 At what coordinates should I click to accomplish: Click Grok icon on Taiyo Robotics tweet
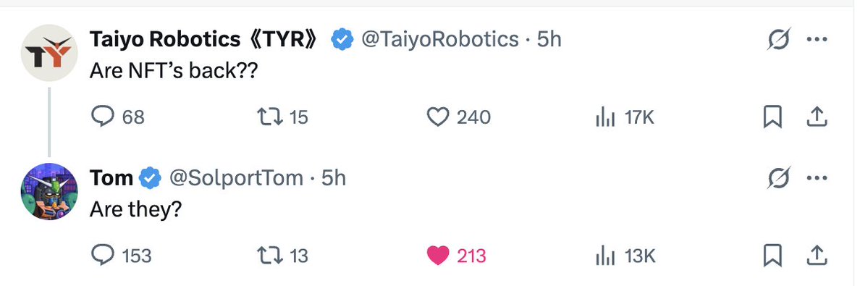pos(779,39)
